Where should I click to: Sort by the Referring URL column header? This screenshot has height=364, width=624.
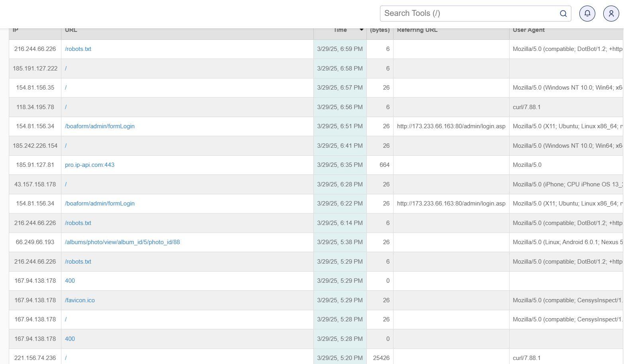(417, 30)
